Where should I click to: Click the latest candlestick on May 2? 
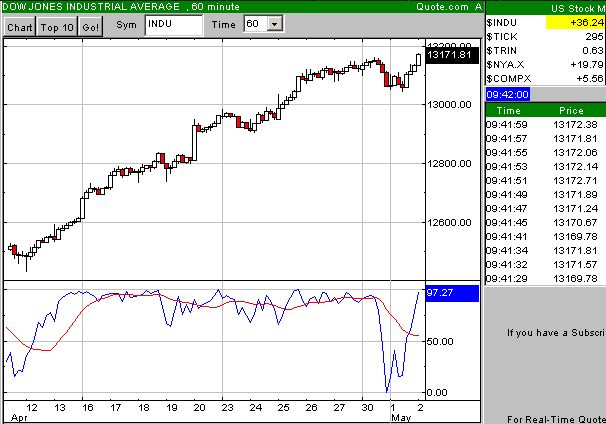pos(419,60)
